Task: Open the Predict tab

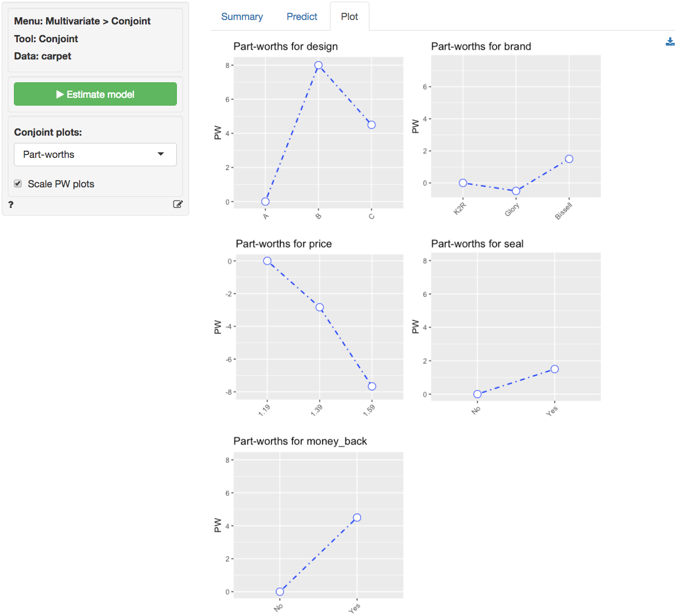Action: [x=302, y=17]
